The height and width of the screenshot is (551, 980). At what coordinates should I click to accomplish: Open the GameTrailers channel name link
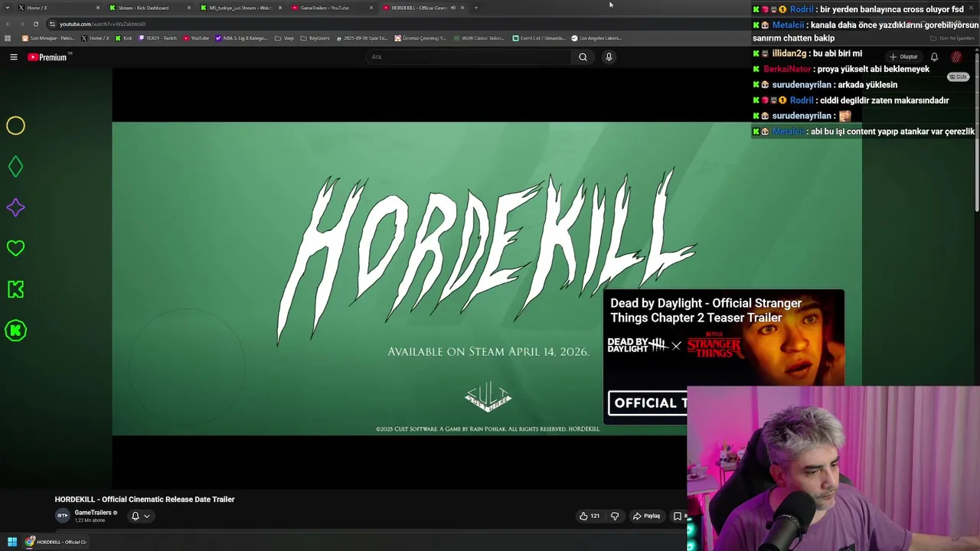[x=93, y=513]
